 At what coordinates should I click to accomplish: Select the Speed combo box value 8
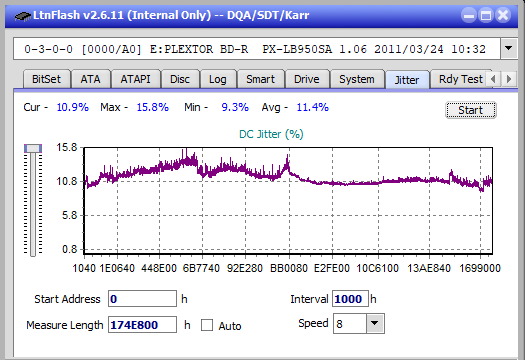[x=350, y=323]
